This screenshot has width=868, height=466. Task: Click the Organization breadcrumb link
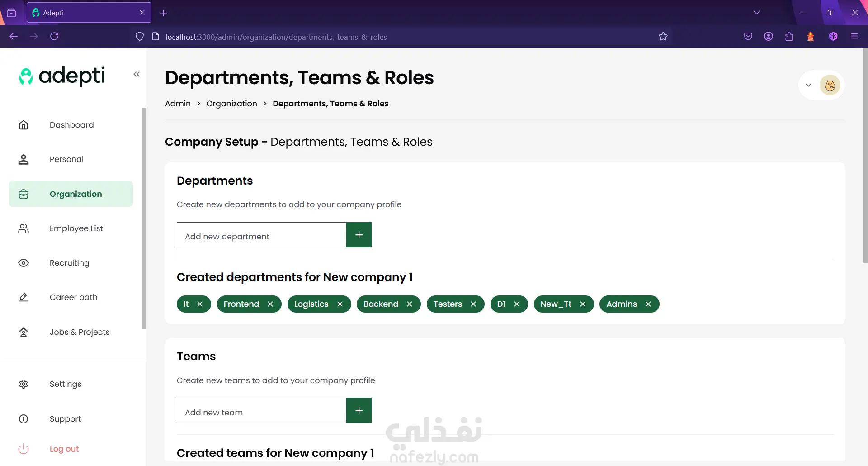pyautogui.click(x=231, y=104)
